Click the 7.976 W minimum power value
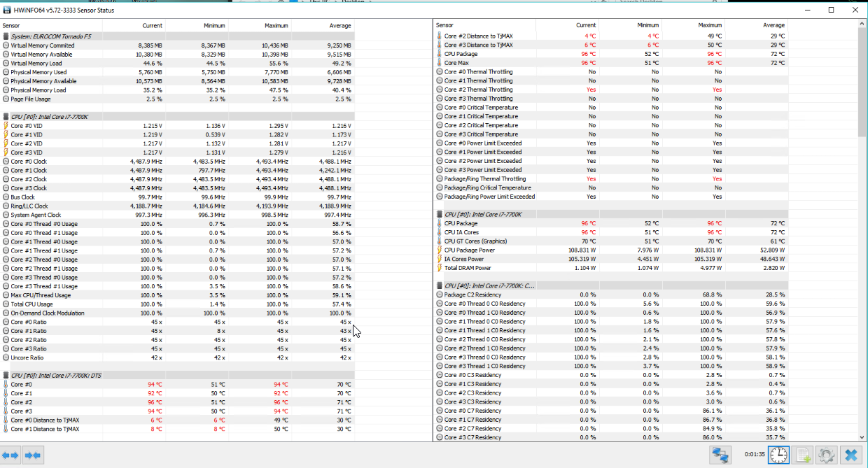868x468 pixels. [647, 250]
